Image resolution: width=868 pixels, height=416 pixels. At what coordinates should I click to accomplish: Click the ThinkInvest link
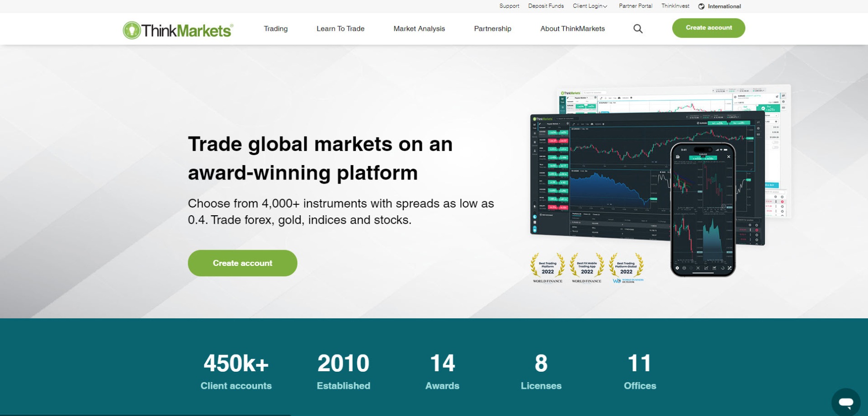[x=675, y=6]
